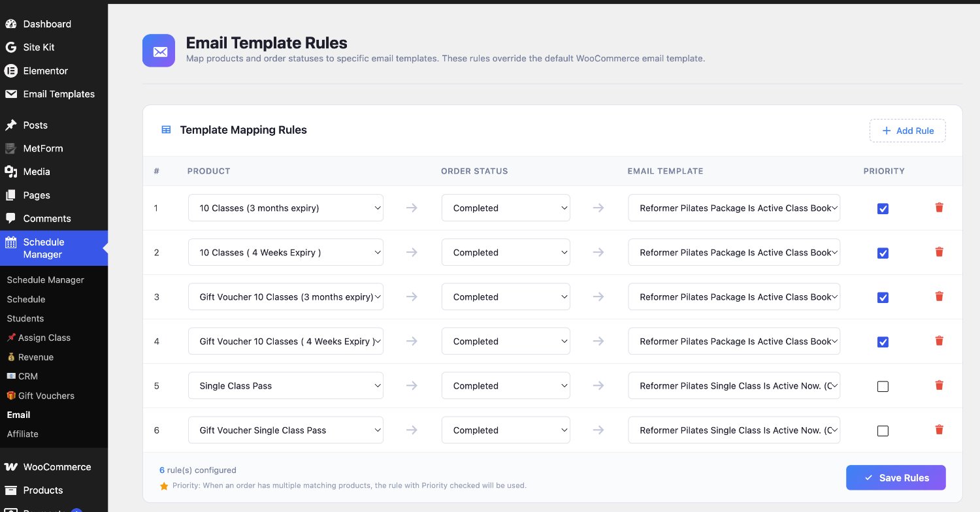Click the star icon beside Priority note
The width and height of the screenshot is (980, 512).
(x=164, y=486)
